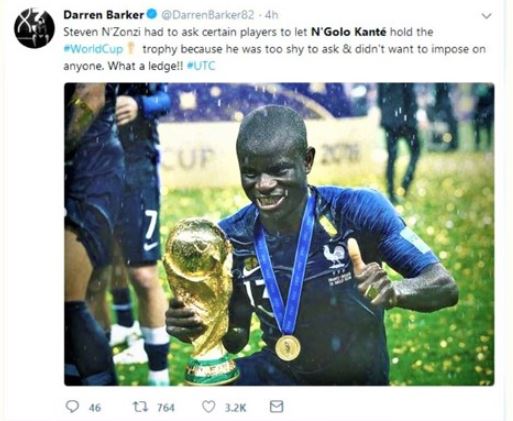The image size is (513, 421).
Task: Click the bold N'Golo Kanté text
Action: [348, 32]
